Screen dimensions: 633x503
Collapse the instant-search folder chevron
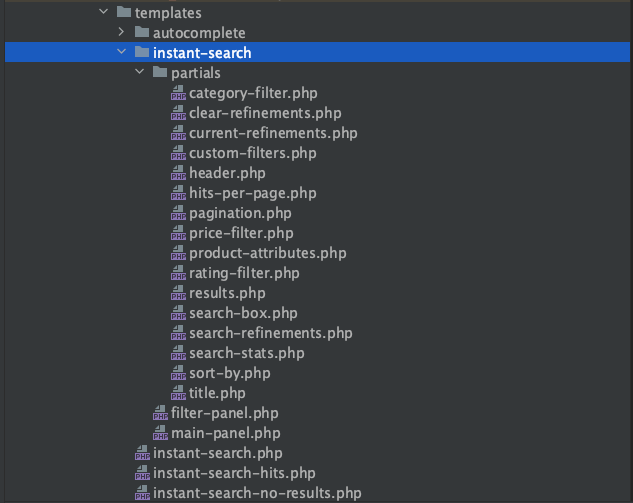click(x=122, y=53)
